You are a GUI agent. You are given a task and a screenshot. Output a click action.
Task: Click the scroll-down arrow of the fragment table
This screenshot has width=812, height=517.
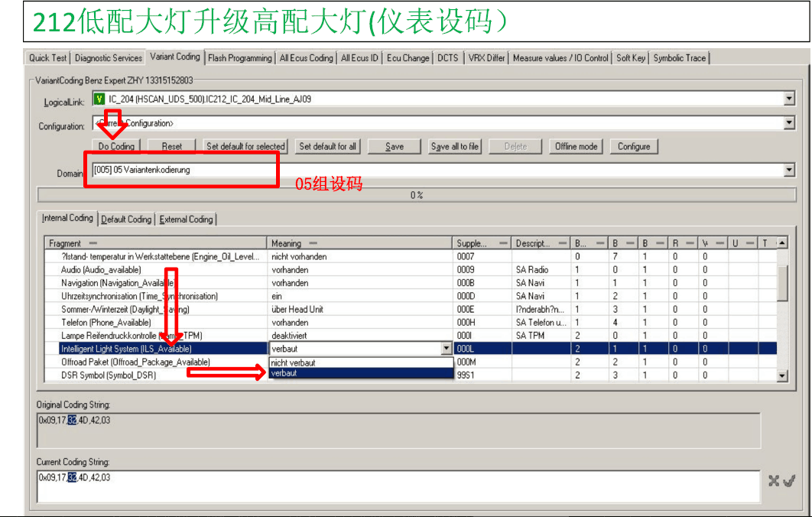[x=782, y=376]
